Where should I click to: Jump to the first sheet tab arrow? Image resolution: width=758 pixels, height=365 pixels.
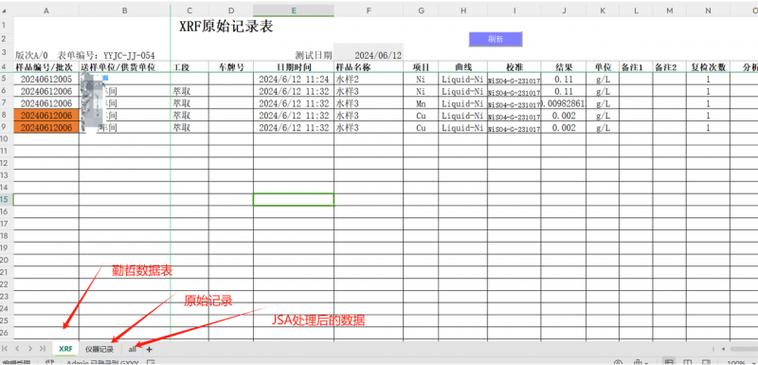point(5,349)
